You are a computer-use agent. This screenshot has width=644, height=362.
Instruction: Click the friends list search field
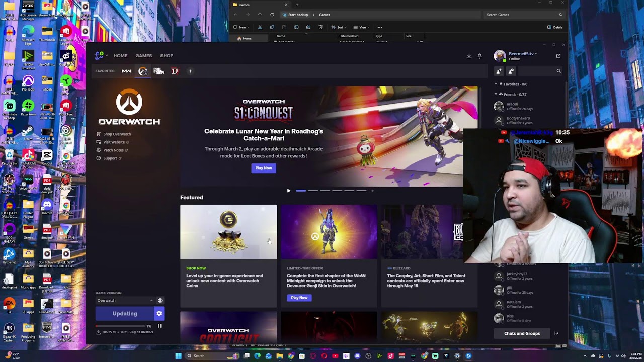click(541, 71)
